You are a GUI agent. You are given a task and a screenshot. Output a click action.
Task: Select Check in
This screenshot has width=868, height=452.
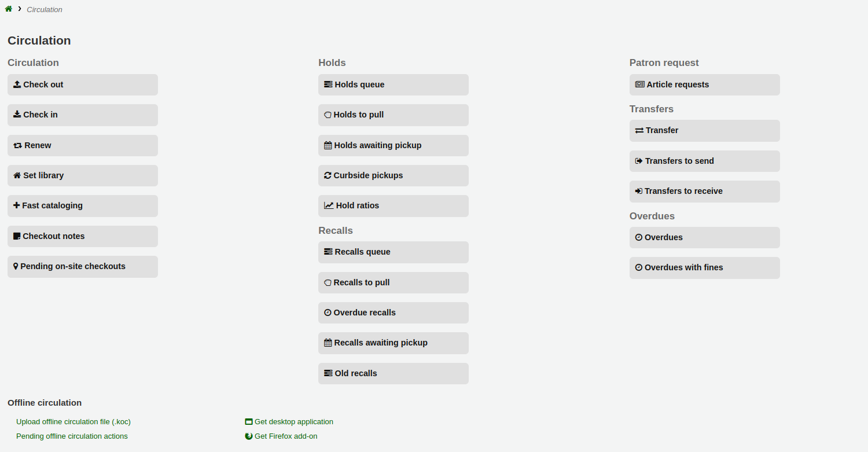(x=82, y=115)
